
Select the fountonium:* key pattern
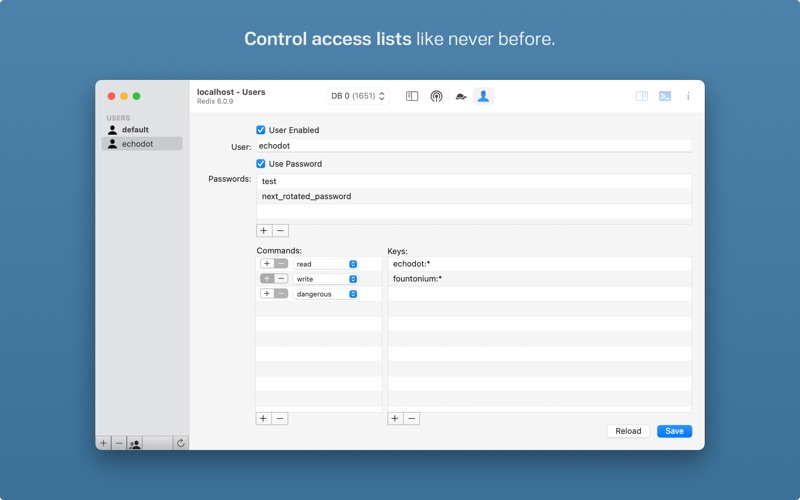tap(540, 279)
